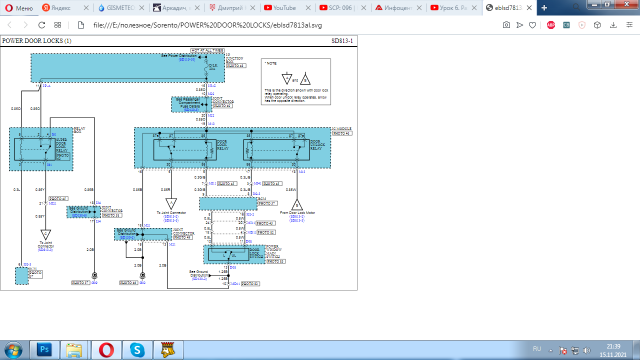The width and height of the screenshot is (640, 360).
Task: Open Skype from the taskbar
Action: [x=137, y=350]
